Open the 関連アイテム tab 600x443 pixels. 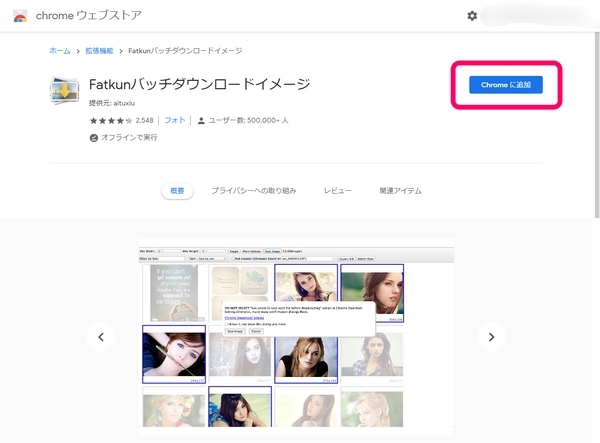pos(400,191)
